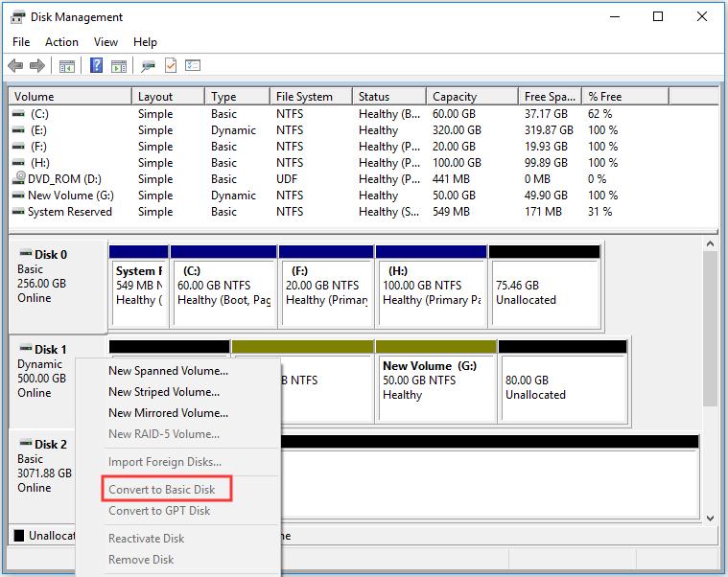Image resolution: width=728 pixels, height=577 pixels.
Task: Open the View menu
Action: (x=106, y=42)
